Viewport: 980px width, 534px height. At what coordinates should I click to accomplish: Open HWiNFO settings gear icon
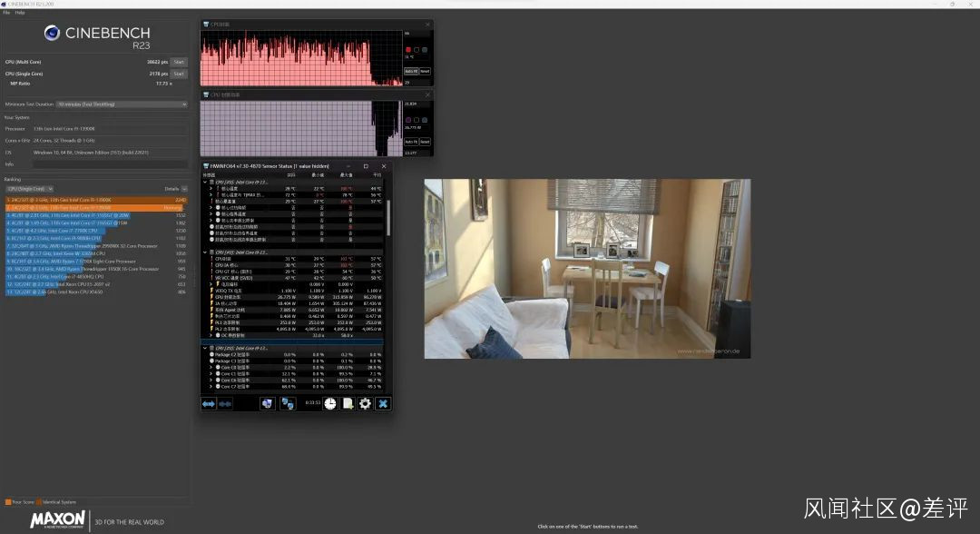click(365, 403)
